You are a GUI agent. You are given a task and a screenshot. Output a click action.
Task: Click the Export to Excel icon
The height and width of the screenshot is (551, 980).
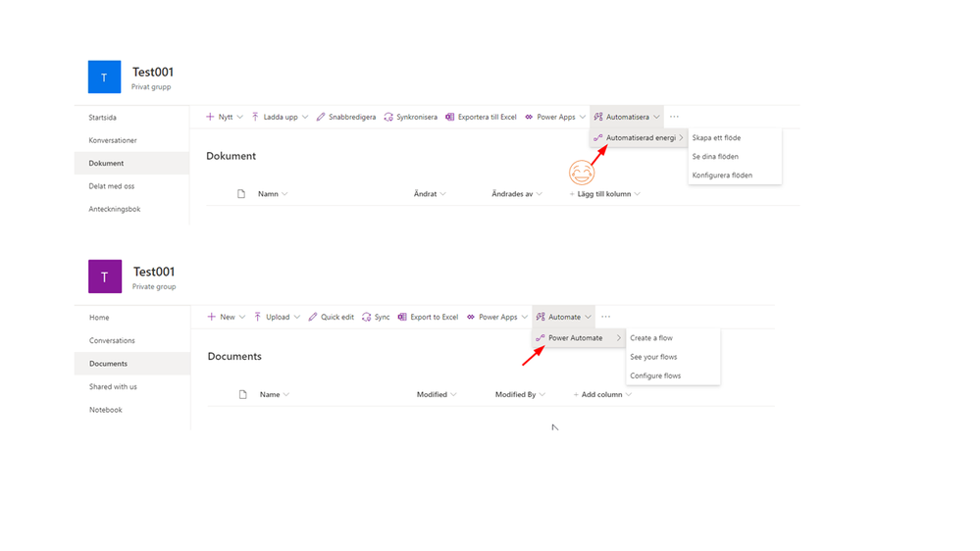pos(402,317)
